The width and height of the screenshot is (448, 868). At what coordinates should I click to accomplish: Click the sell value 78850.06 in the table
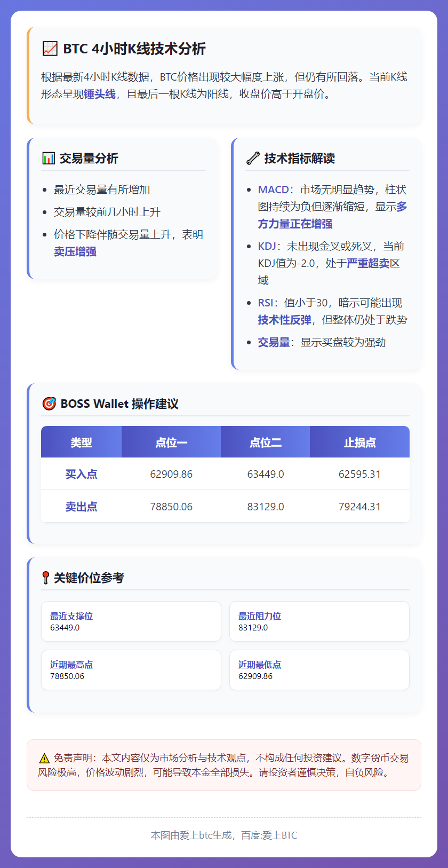tap(171, 507)
